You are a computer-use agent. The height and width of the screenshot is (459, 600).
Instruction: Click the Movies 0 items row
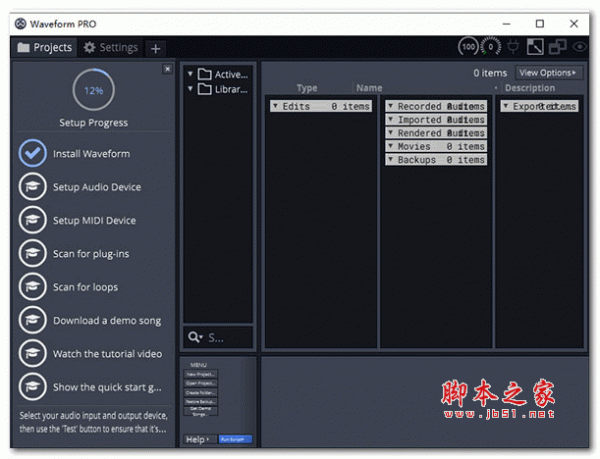tap(436, 146)
